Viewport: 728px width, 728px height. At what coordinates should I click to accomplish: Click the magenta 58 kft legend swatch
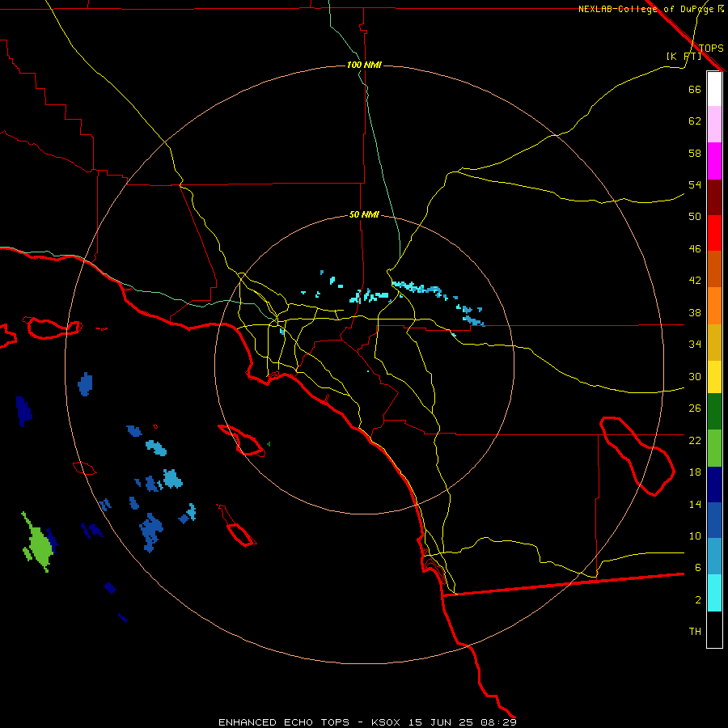click(x=714, y=161)
